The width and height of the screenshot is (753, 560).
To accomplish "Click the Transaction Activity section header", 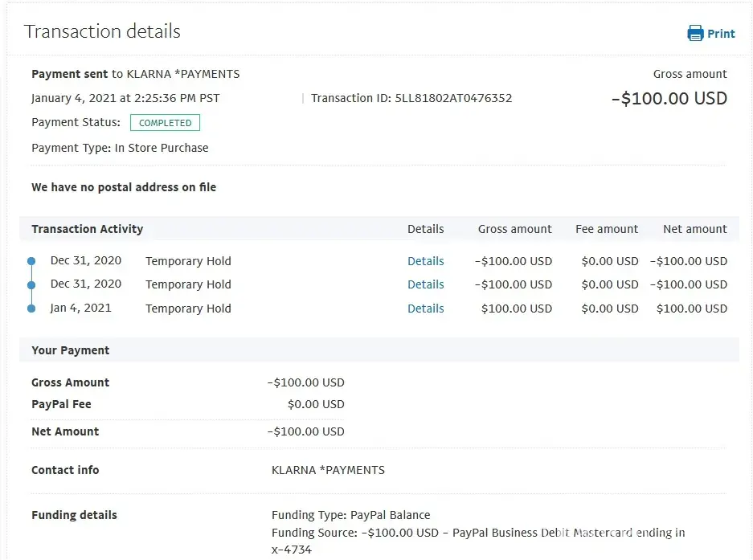I will click(87, 229).
